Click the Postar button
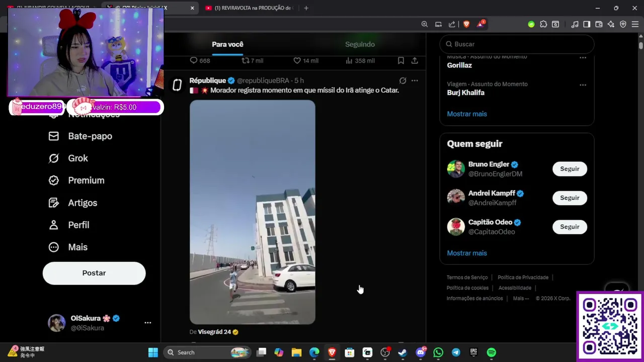This screenshot has height=362, width=644. pos(94,273)
